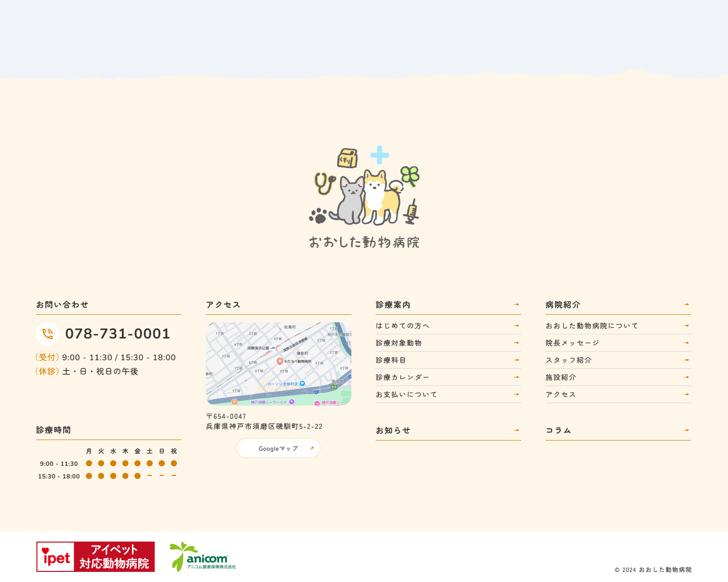The height and width of the screenshot is (582, 728).
Task: Go to 診療対象動物 page
Action: (x=399, y=343)
